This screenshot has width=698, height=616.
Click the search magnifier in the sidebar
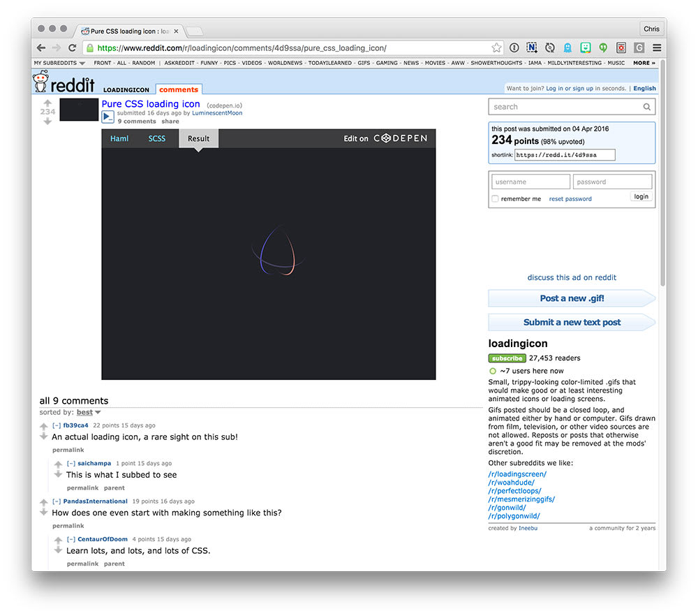coord(647,106)
